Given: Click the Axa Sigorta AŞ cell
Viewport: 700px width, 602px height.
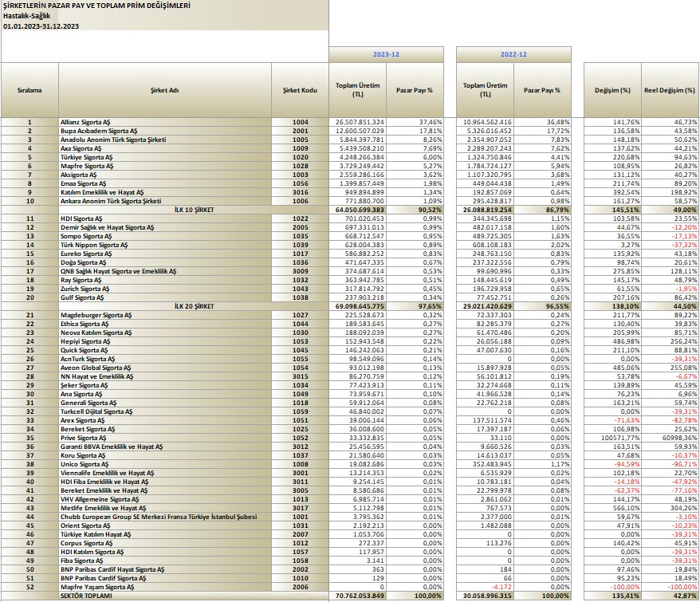Looking at the screenshot, I should tap(165, 148).
